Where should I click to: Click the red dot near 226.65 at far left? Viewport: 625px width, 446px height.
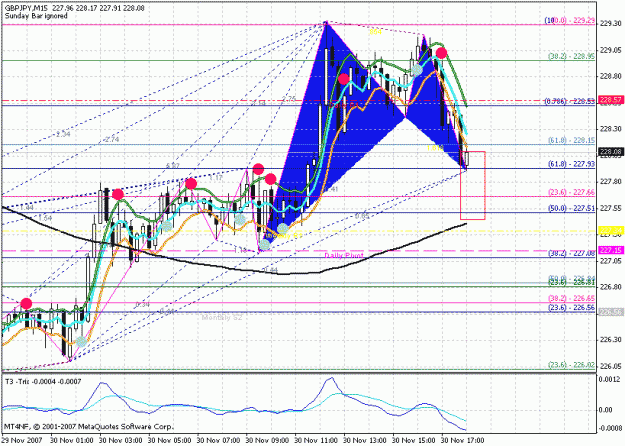point(26,304)
